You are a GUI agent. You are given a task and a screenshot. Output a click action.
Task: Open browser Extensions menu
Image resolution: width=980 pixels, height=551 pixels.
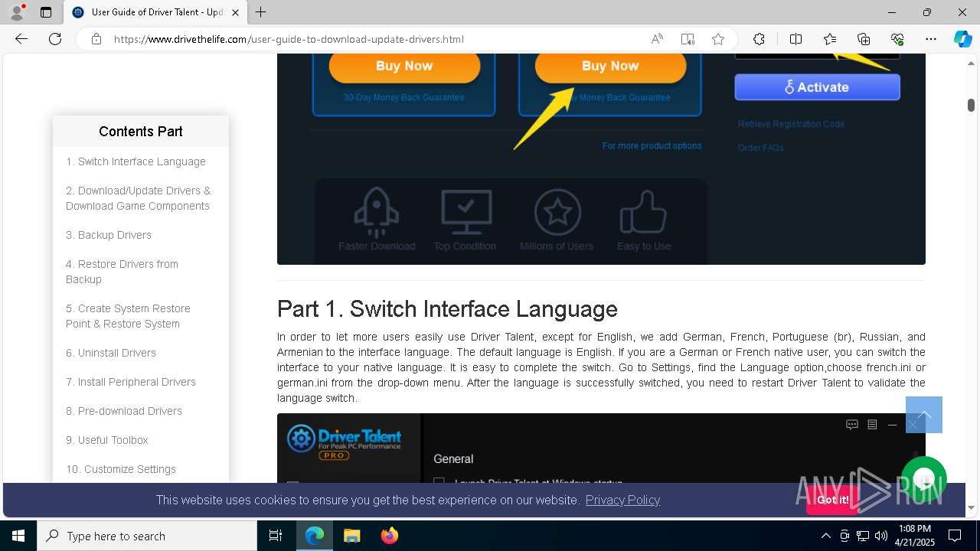(759, 39)
